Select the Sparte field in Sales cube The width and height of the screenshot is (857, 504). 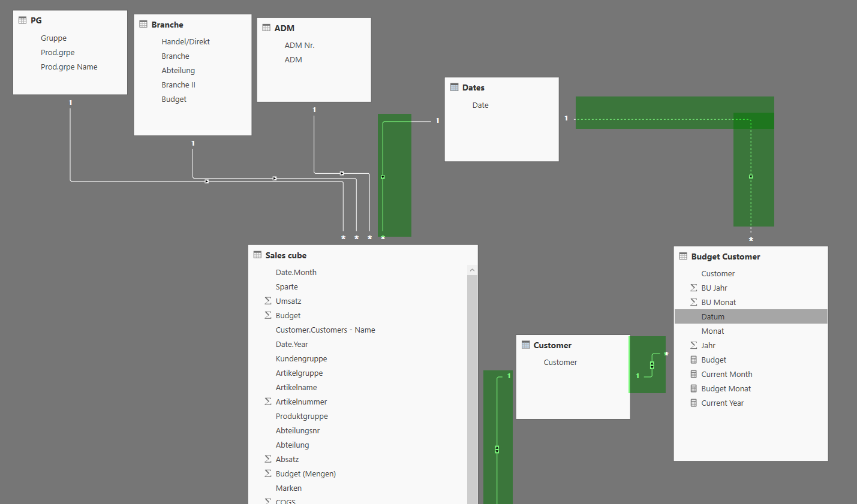287,286
